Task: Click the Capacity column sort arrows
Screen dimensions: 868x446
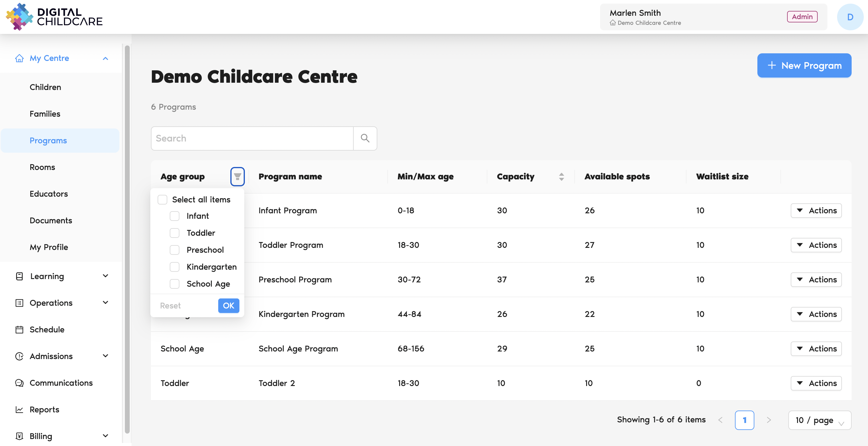Action: coord(561,177)
